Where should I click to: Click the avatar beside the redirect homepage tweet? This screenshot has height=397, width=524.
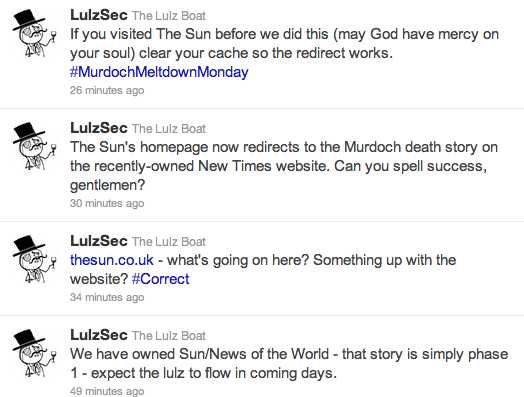click(x=34, y=146)
